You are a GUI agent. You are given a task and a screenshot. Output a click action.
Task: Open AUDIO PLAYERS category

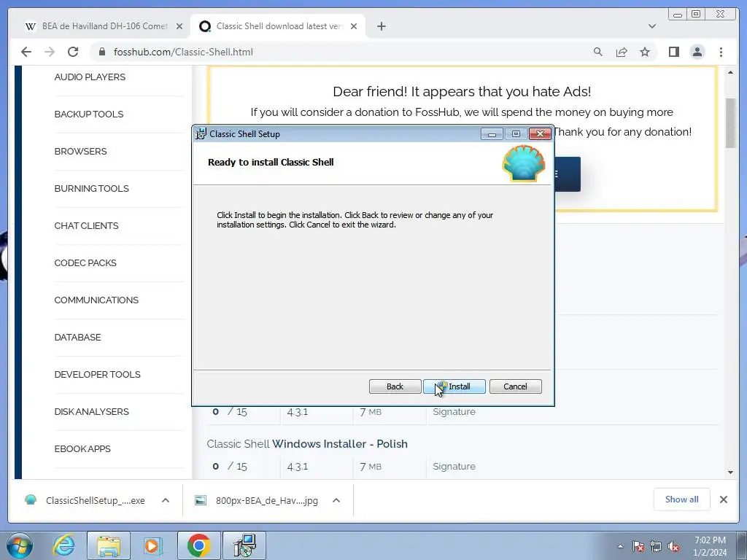[90, 77]
